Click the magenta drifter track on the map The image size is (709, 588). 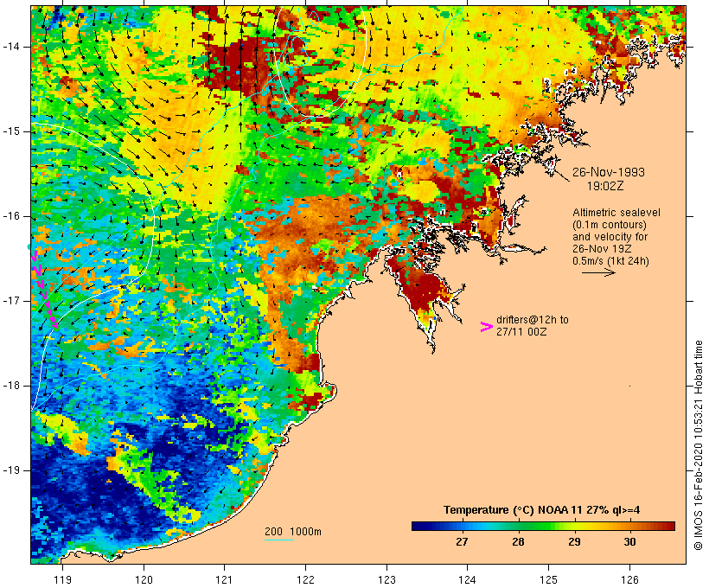(x=44, y=290)
